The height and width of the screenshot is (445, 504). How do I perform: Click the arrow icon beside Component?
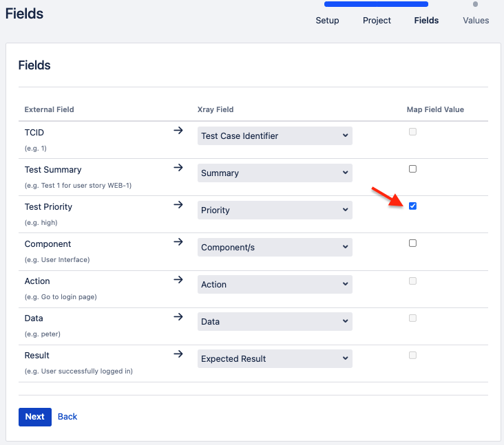[178, 242]
